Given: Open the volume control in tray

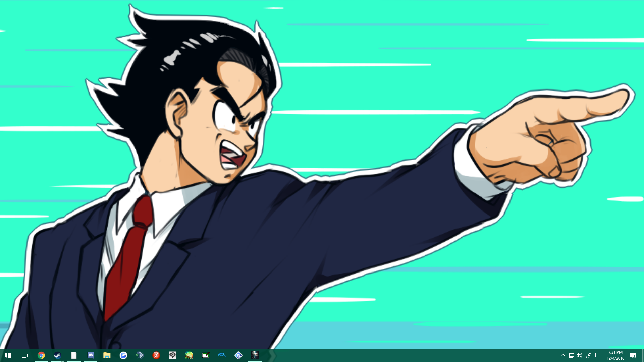Looking at the screenshot, I should (x=579, y=355).
